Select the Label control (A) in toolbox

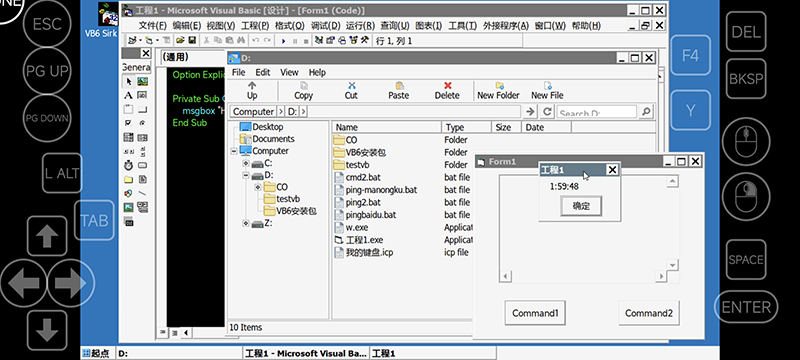[128, 95]
